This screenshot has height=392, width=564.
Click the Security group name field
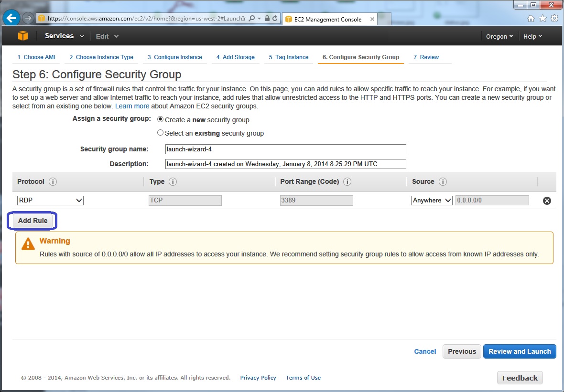click(x=286, y=149)
